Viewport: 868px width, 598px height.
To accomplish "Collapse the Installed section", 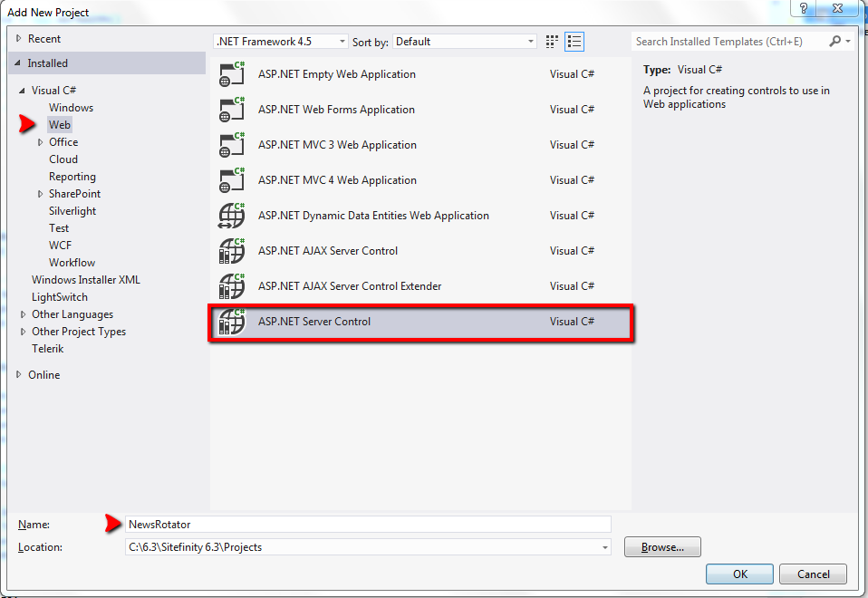I will point(18,63).
